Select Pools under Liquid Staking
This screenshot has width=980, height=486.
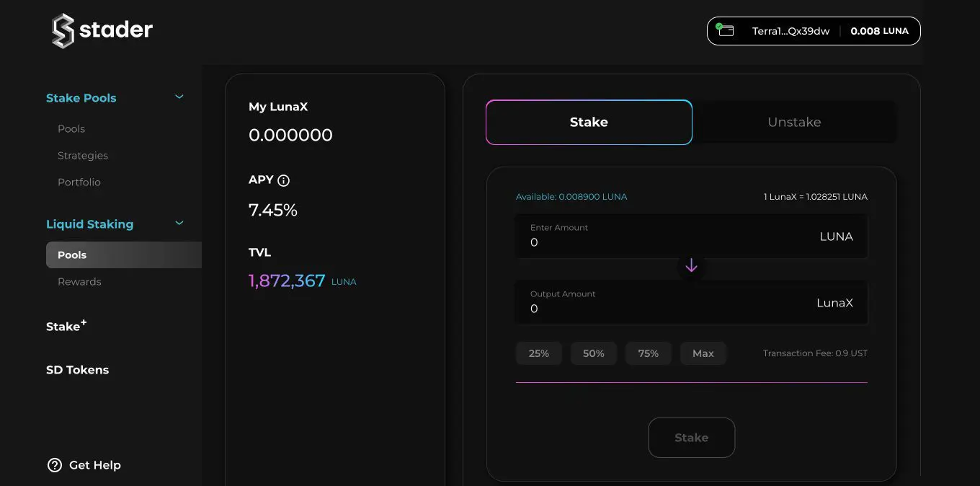[124, 255]
